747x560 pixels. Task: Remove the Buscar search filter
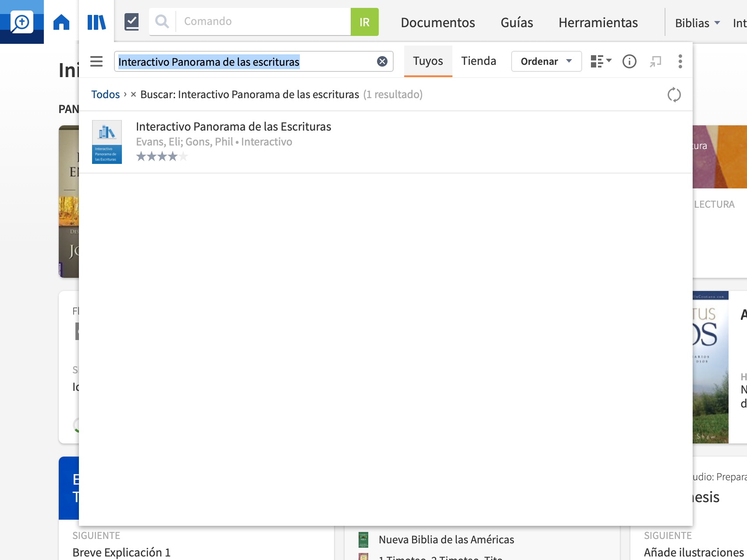133,94
